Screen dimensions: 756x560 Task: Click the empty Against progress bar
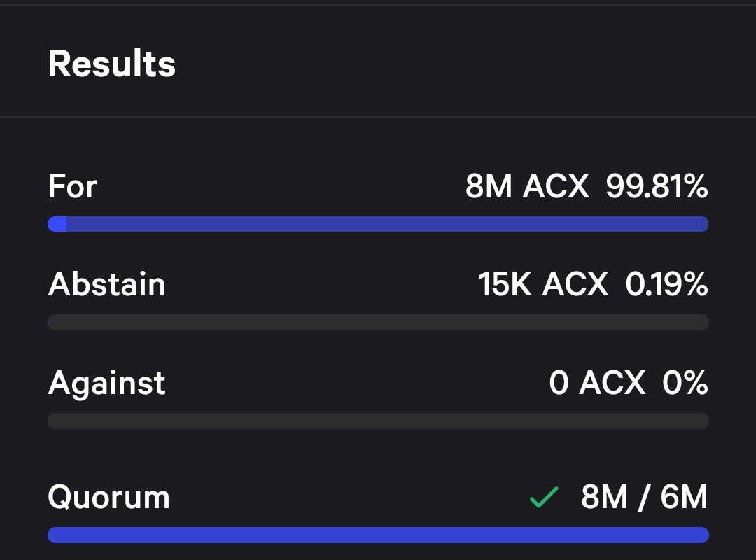(x=378, y=421)
